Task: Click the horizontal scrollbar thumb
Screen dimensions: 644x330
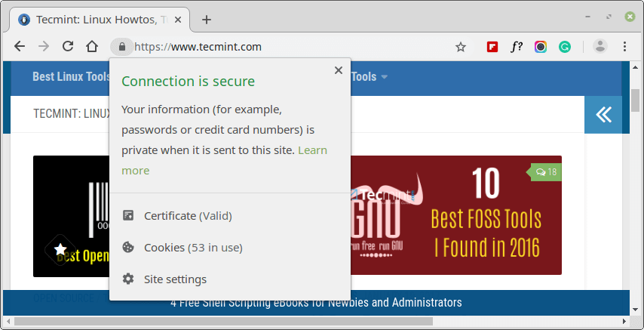Action: click(x=223, y=321)
